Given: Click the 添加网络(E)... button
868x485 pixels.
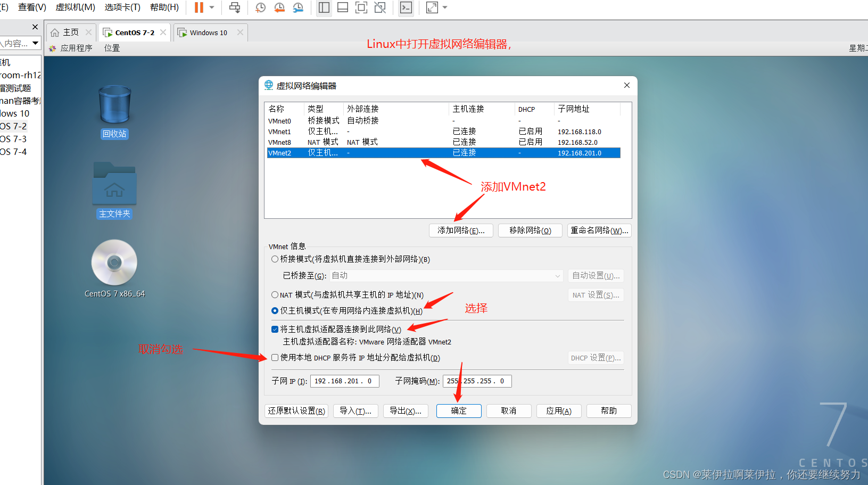Looking at the screenshot, I should [x=461, y=231].
